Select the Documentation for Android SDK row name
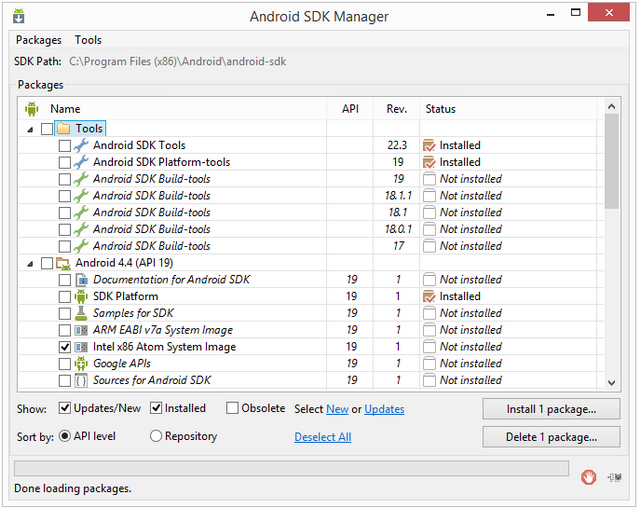This screenshot has height=509, width=640. tap(171, 280)
